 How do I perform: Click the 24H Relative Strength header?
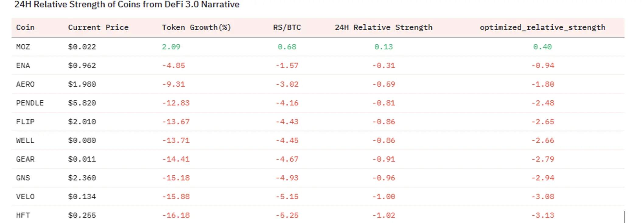pyautogui.click(x=383, y=27)
